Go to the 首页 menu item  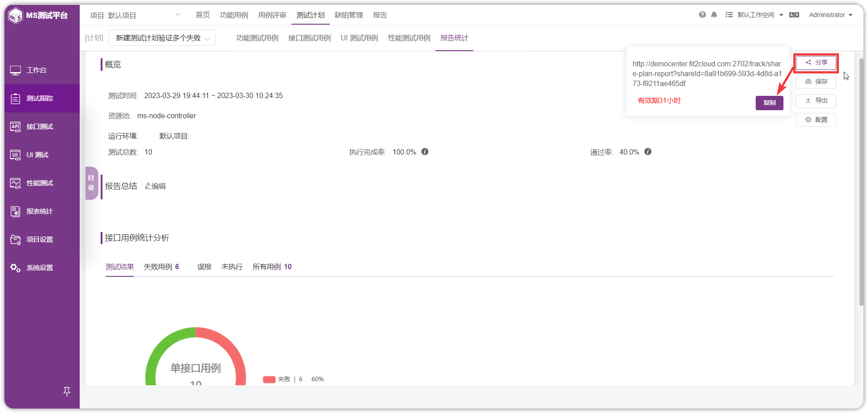[x=203, y=15]
